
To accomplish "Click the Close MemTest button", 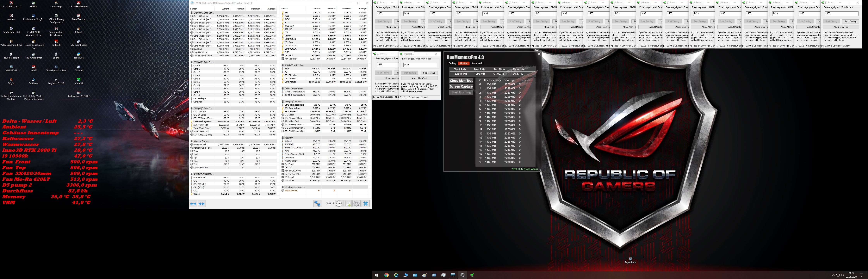I will (461, 81).
